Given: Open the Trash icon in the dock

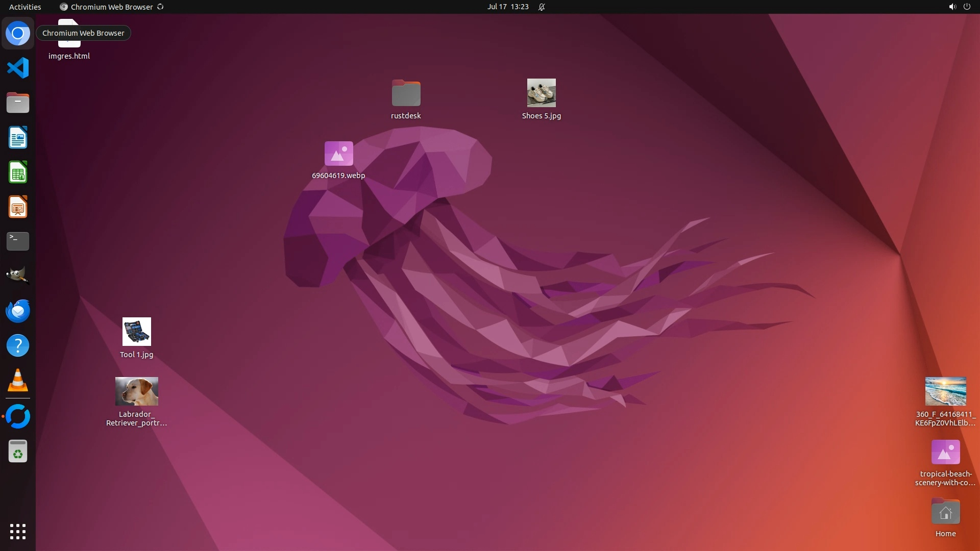Looking at the screenshot, I should pos(18,452).
